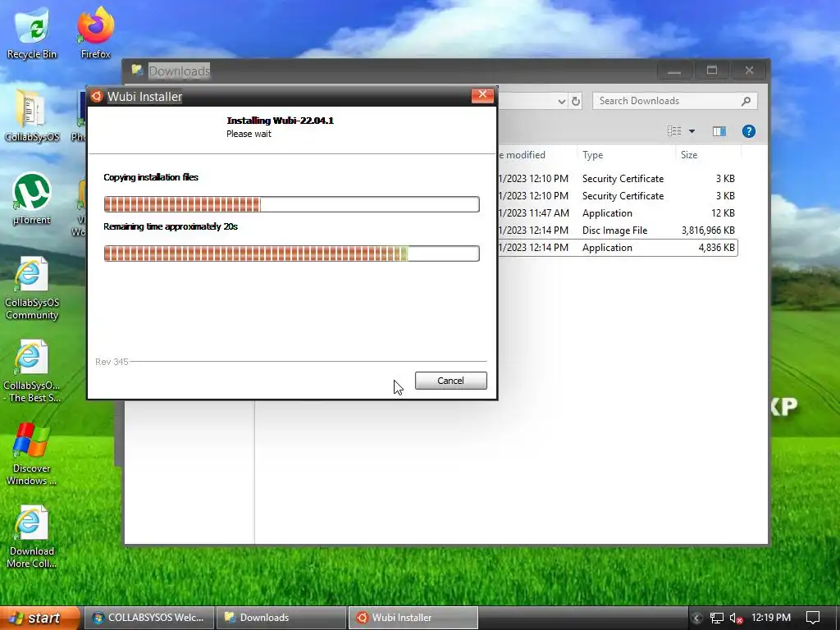Select the Disc Image File row

[618, 231]
